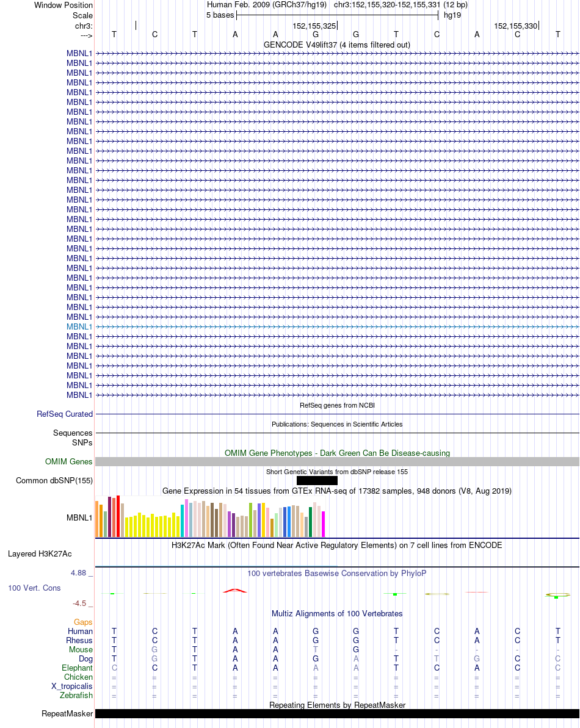Open '100 vertebrates Basewise Conservation by PhyloP' title
This screenshot has height=728, width=580.
coord(336,574)
